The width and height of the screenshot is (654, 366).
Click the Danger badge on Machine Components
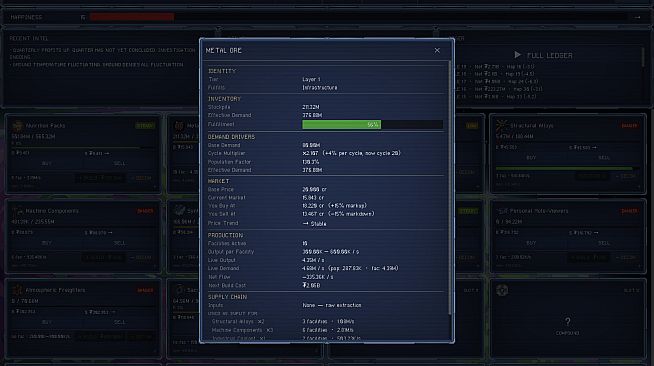[145, 211]
